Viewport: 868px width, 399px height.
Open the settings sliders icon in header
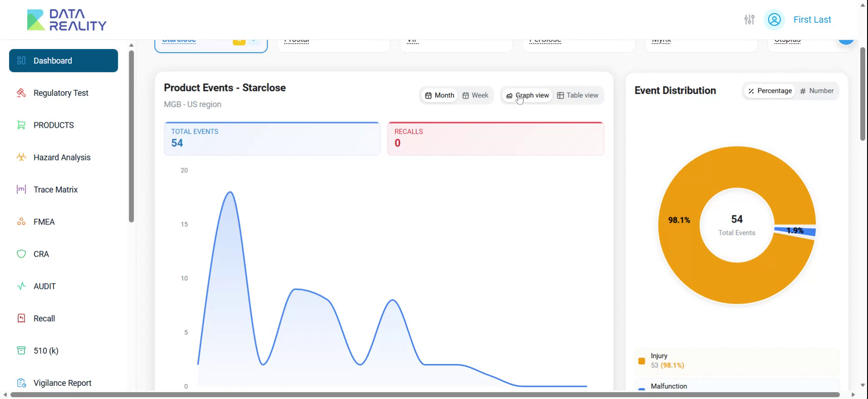coord(749,20)
